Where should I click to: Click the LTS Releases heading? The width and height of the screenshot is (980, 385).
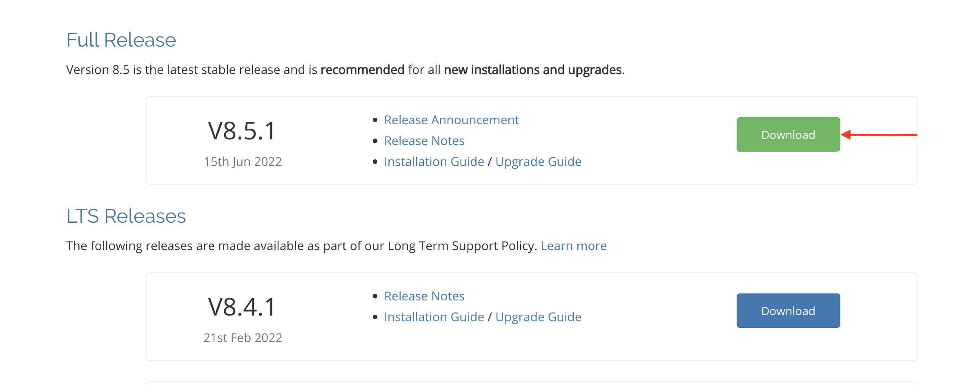[126, 216]
